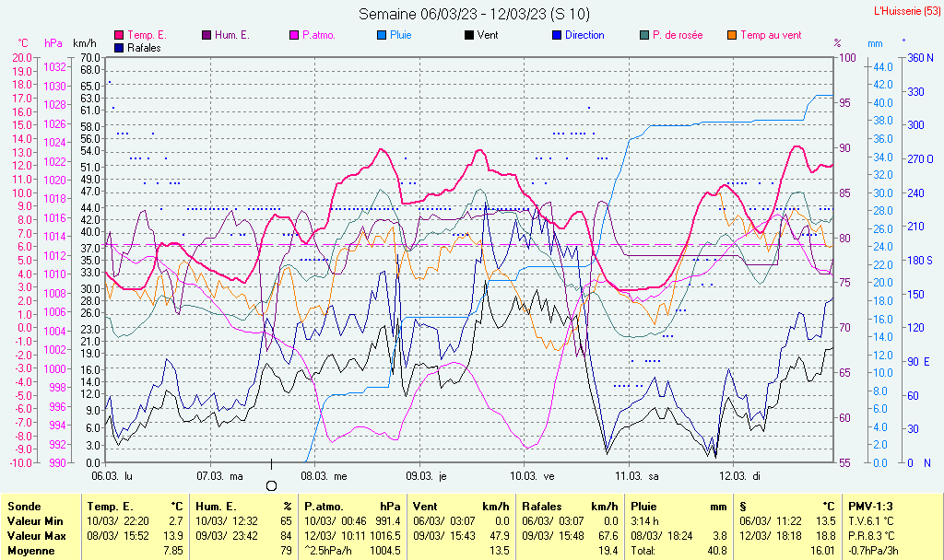Click the Direction legend label
This screenshot has height=560, width=944.
coord(584,36)
